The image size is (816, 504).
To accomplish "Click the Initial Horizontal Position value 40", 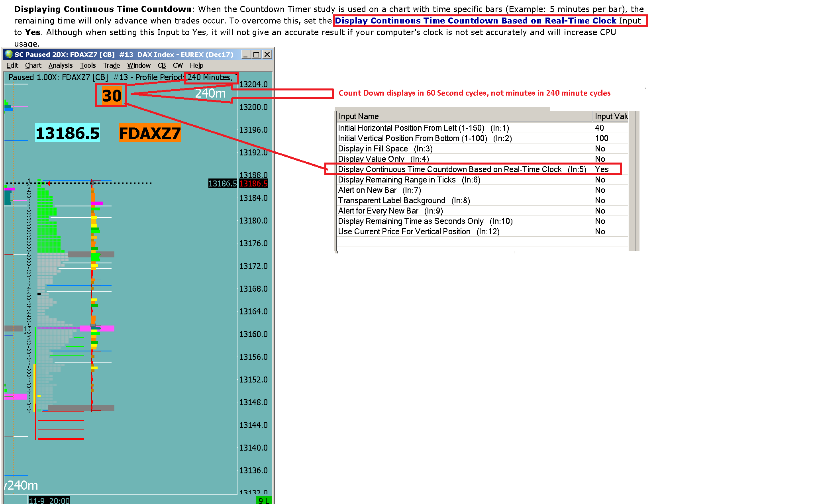I will click(599, 128).
